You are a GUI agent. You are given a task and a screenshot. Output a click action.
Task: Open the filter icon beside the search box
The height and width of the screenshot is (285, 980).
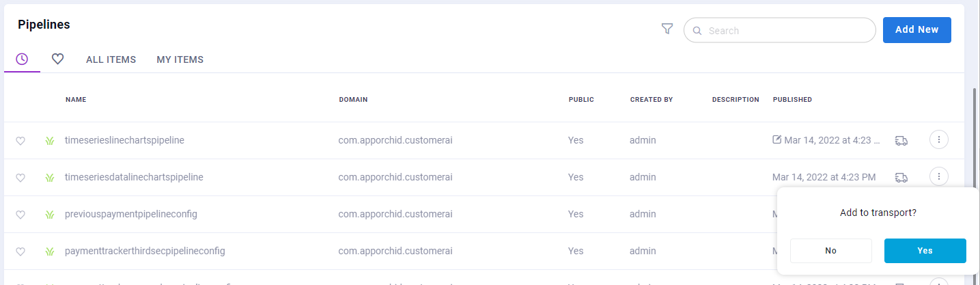coord(667,29)
